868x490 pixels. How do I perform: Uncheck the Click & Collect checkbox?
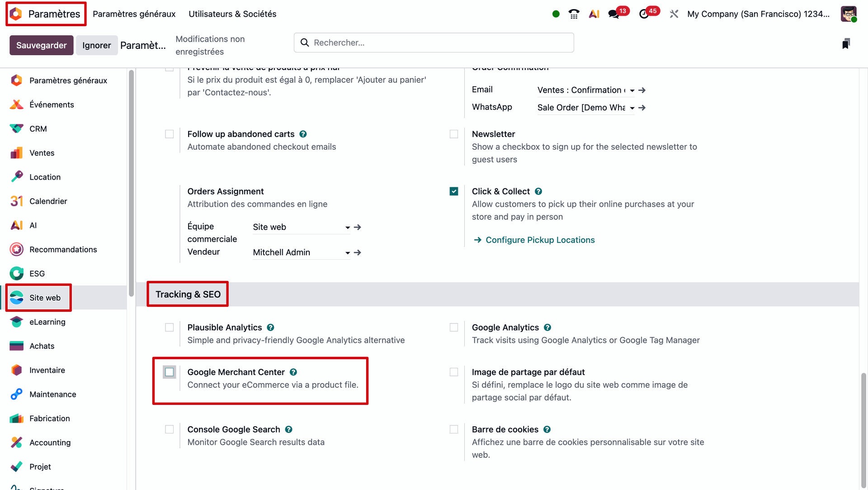[454, 191]
